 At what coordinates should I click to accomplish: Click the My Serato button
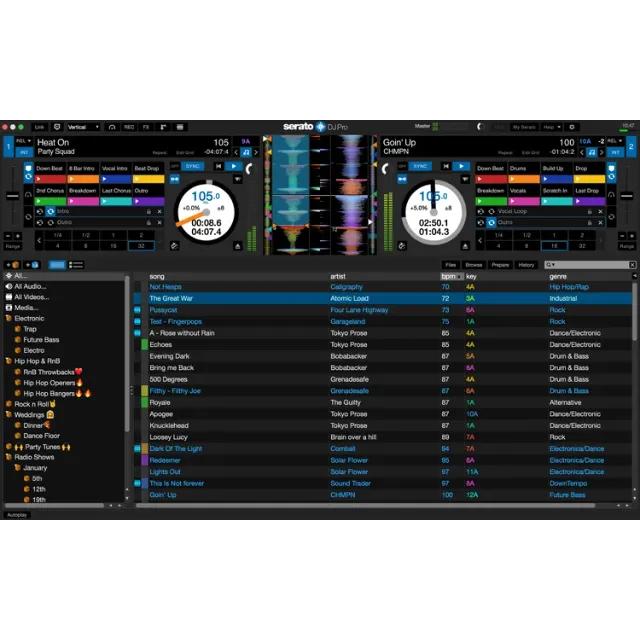[523, 127]
